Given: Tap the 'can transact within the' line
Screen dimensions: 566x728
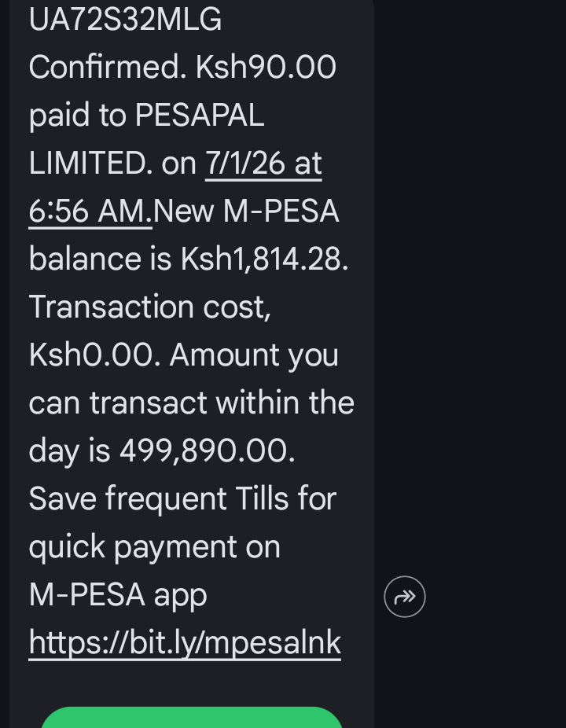Looking at the screenshot, I should pyautogui.click(x=191, y=403).
